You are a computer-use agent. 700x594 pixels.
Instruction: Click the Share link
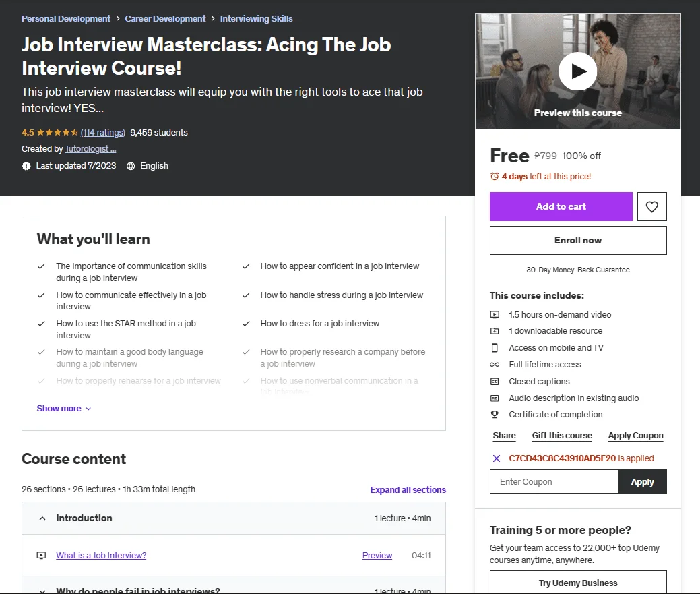click(x=505, y=436)
